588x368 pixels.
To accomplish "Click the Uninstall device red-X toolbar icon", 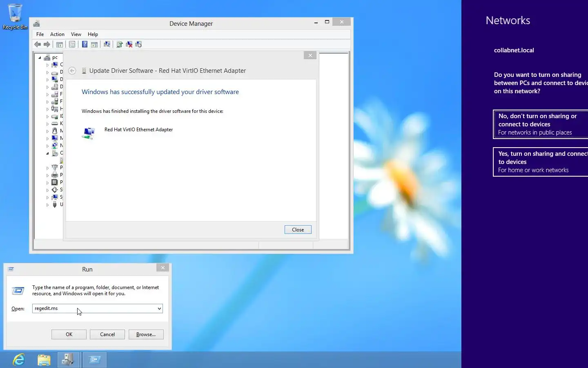I will coord(129,44).
